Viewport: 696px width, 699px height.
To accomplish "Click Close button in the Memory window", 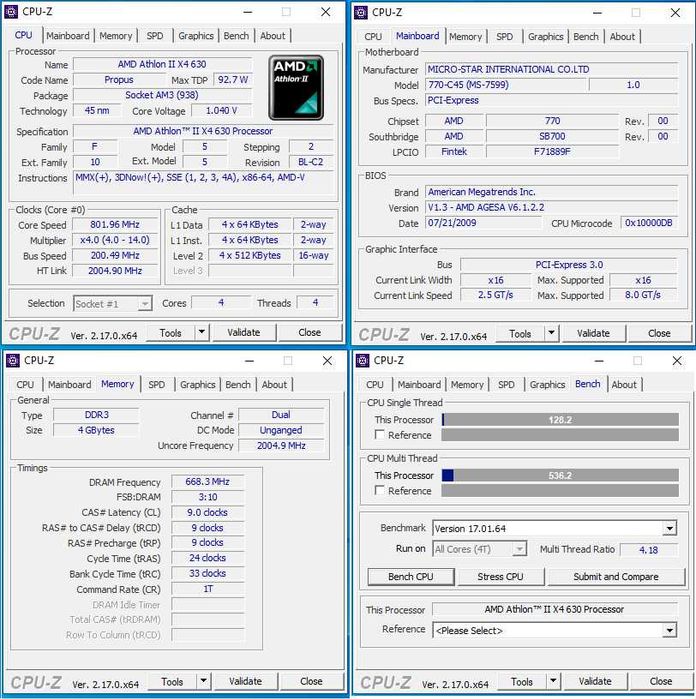I will 311,682.
